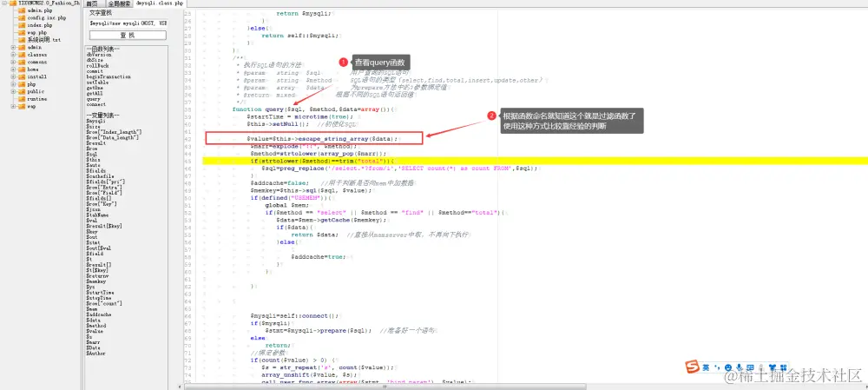Click the 查找 search button
Screen dimensions: 868x390
pyautogui.click(x=128, y=35)
